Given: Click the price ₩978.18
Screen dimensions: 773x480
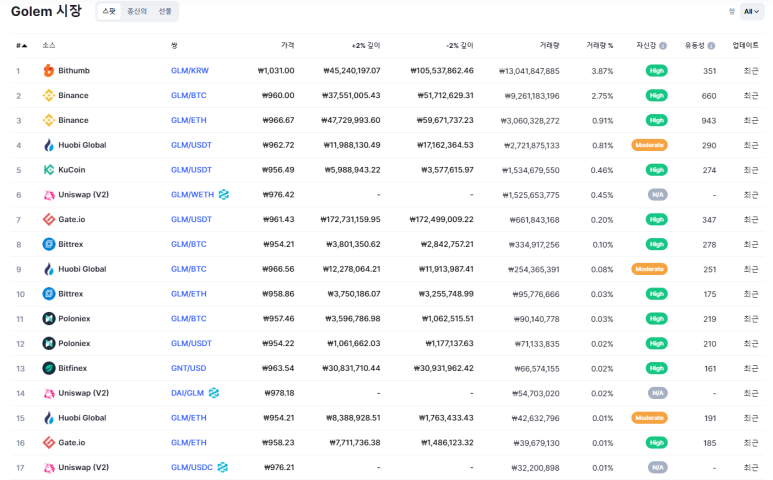Looking at the screenshot, I should 280,393.
